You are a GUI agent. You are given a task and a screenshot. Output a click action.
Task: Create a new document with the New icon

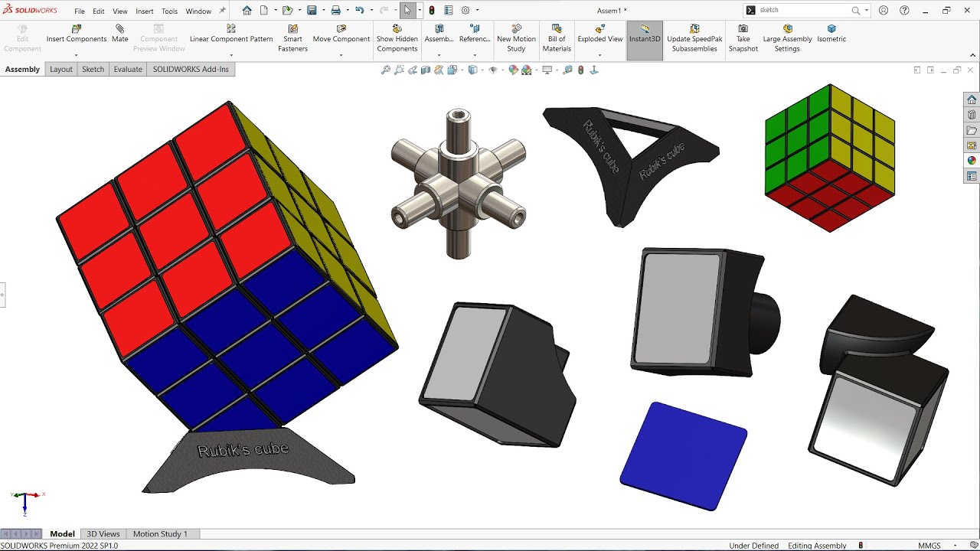click(x=264, y=11)
